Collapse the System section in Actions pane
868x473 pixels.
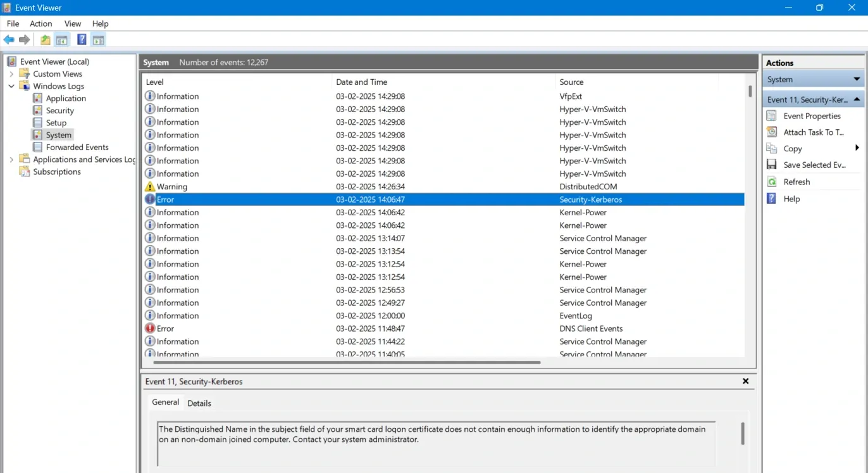click(x=857, y=79)
